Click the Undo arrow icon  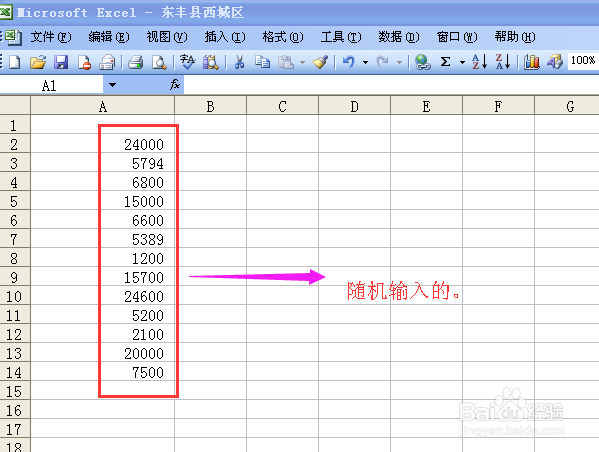tap(348, 62)
